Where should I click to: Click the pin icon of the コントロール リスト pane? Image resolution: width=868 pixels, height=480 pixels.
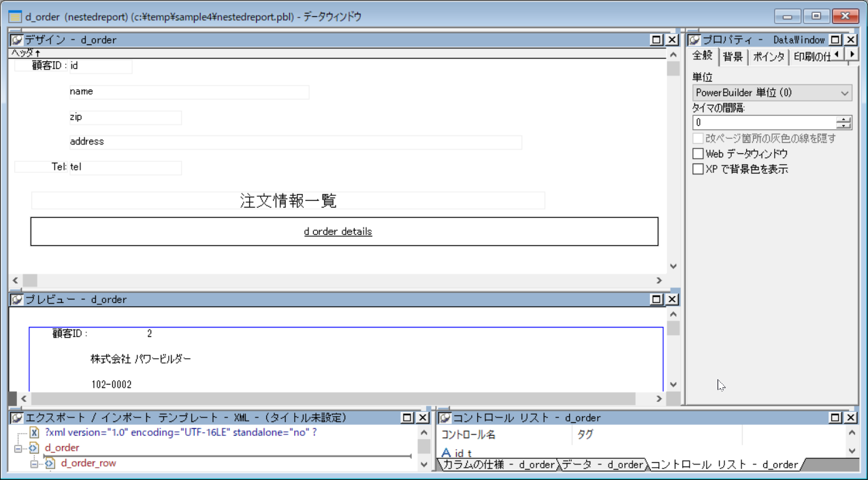[x=445, y=417]
